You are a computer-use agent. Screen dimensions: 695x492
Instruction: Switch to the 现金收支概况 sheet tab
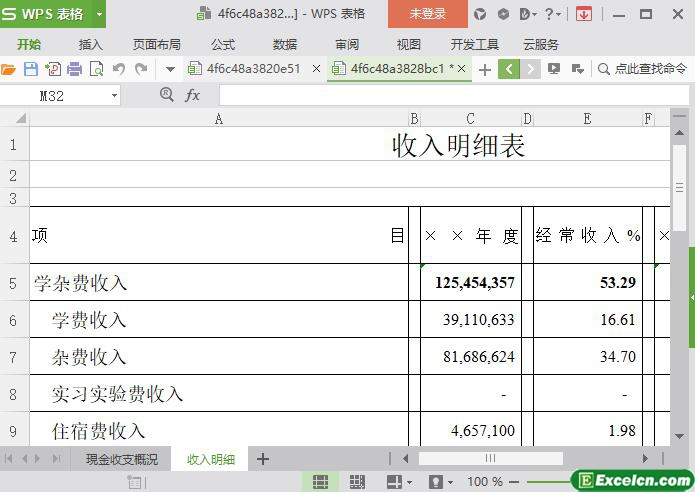coord(121,459)
